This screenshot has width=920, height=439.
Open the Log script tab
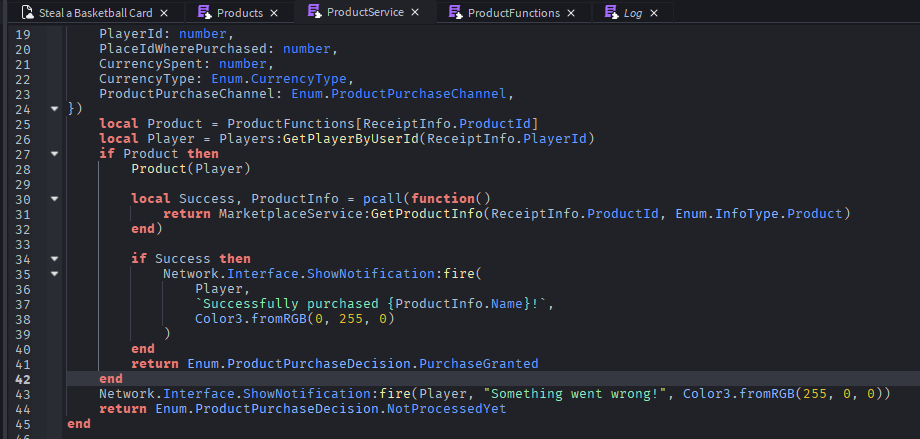point(632,12)
